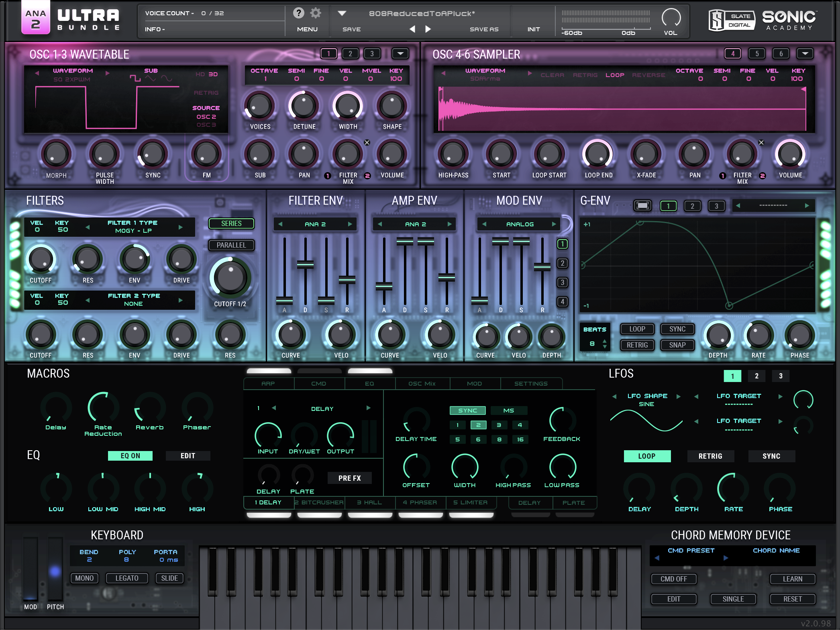
Task: Click the X above wavetable Filter Mix
Action: [367, 142]
